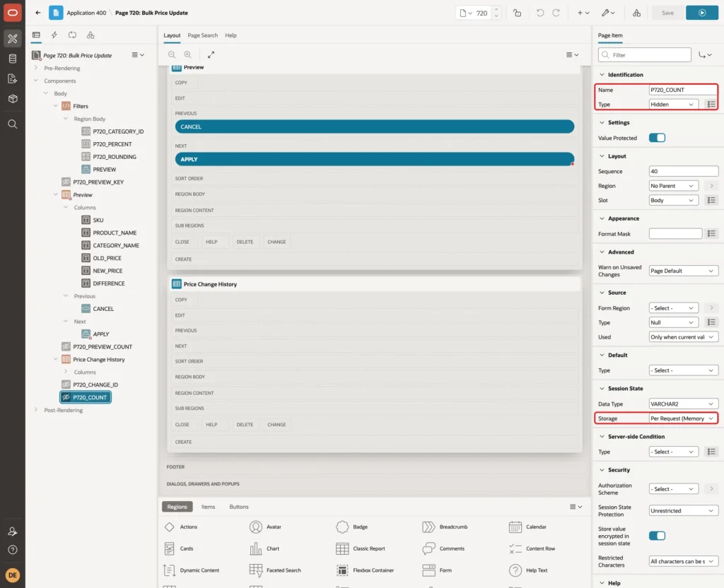Click the CANCEL button in Preview region
Screen dimensions: 724x588
(x=375, y=127)
